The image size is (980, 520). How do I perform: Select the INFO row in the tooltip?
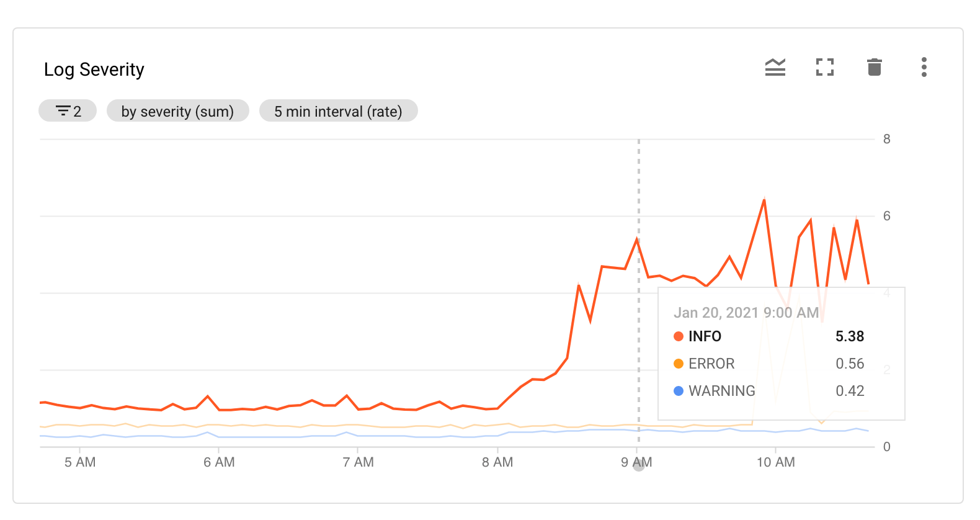[769, 336]
